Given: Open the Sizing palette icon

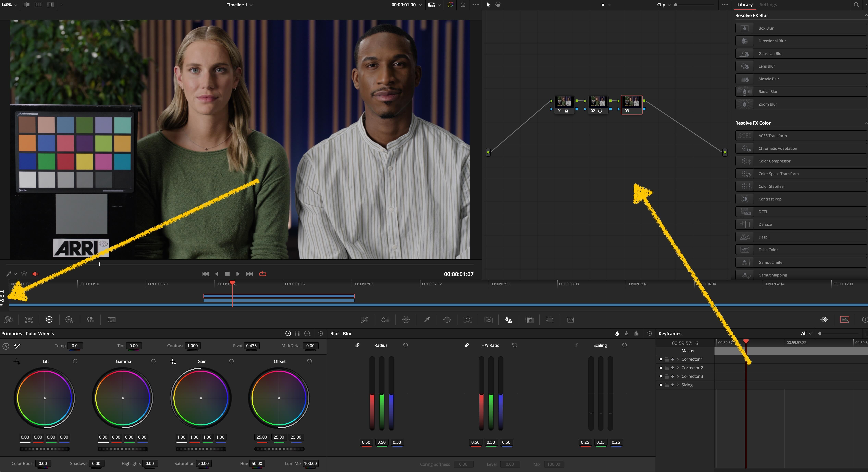Looking at the screenshot, I should (550, 319).
